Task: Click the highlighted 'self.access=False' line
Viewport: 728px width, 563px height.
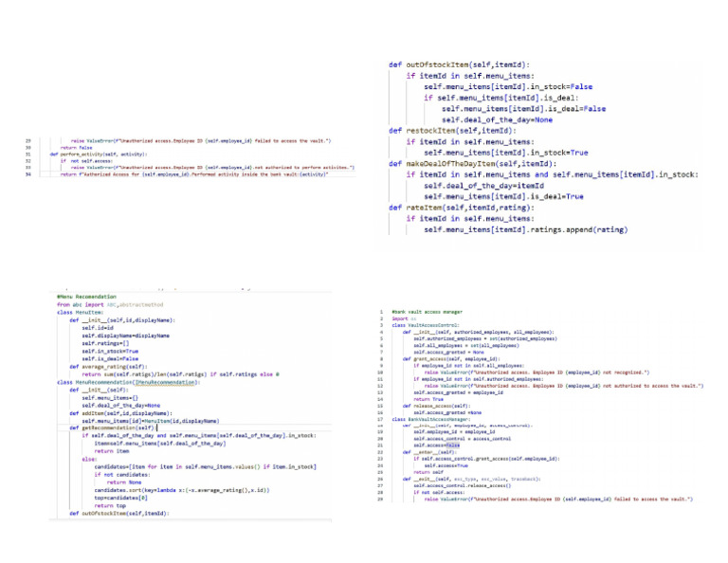Action: coord(436,445)
